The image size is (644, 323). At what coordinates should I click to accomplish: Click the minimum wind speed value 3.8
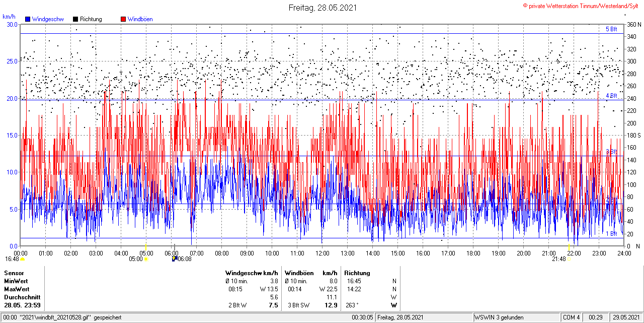[x=274, y=281]
